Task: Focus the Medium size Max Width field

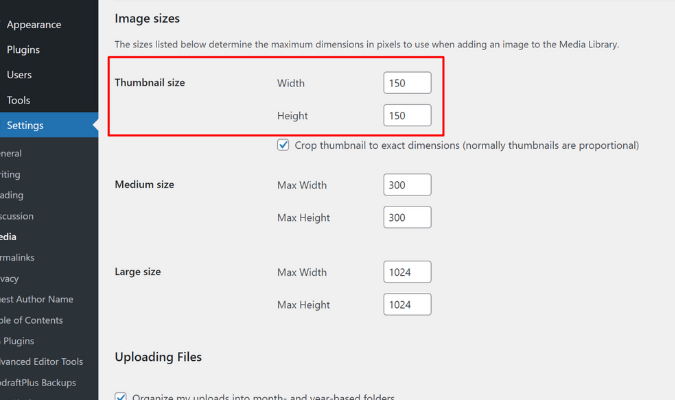Action: click(407, 185)
